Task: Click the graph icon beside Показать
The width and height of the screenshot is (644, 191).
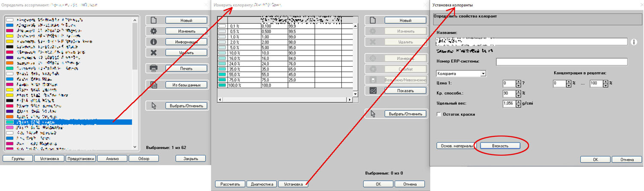Action: (372, 91)
